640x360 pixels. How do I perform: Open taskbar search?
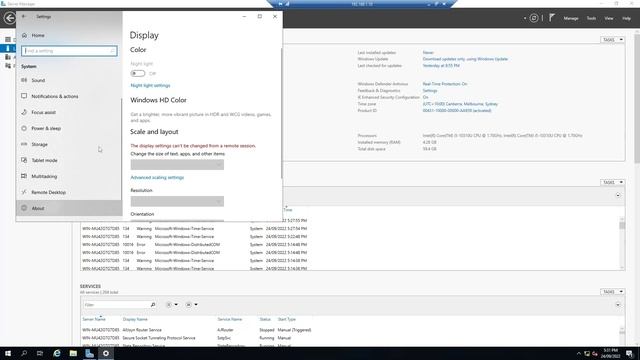click(24, 353)
